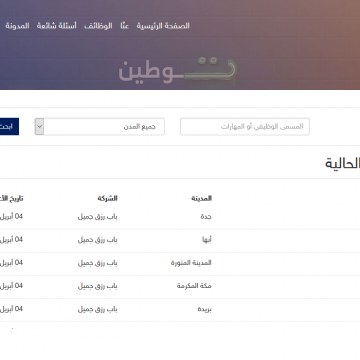Click باب رزق جميل in the جدة row
Viewport: 360px width, 360px height.
tap(98, 217)
